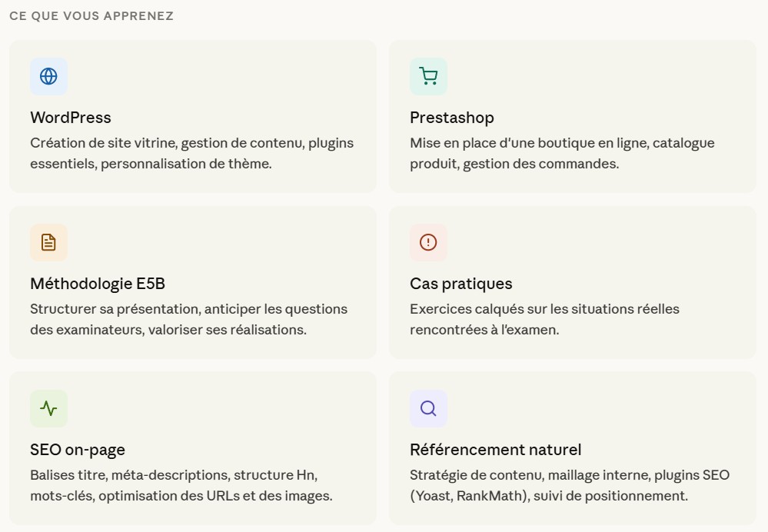768x532 pixels.
Task: Select the Cas pratiques heading
Action: 461,284
